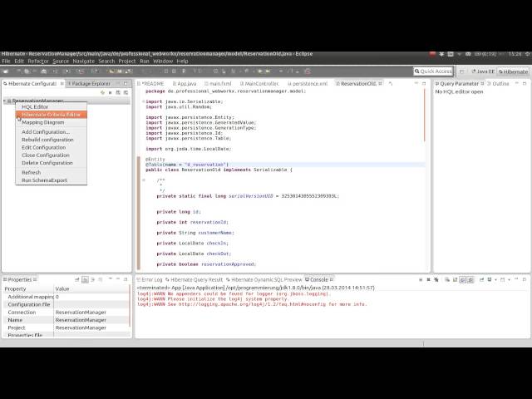Open the Refactor menu
The height and width of the screenshot is (399, 532).
pos(38,61)
